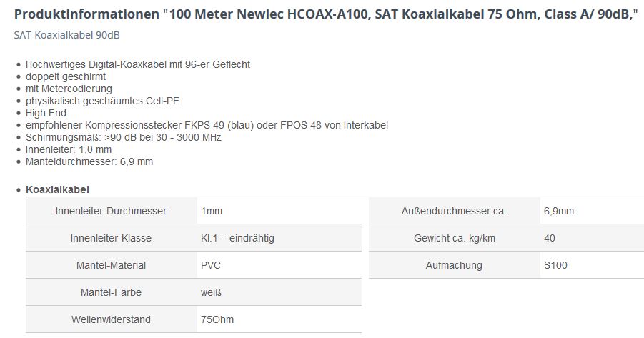Image resolution: width=644 pixels, height=338 pixels.
Task: Click the Mantel-Material label
Action: 111,265
